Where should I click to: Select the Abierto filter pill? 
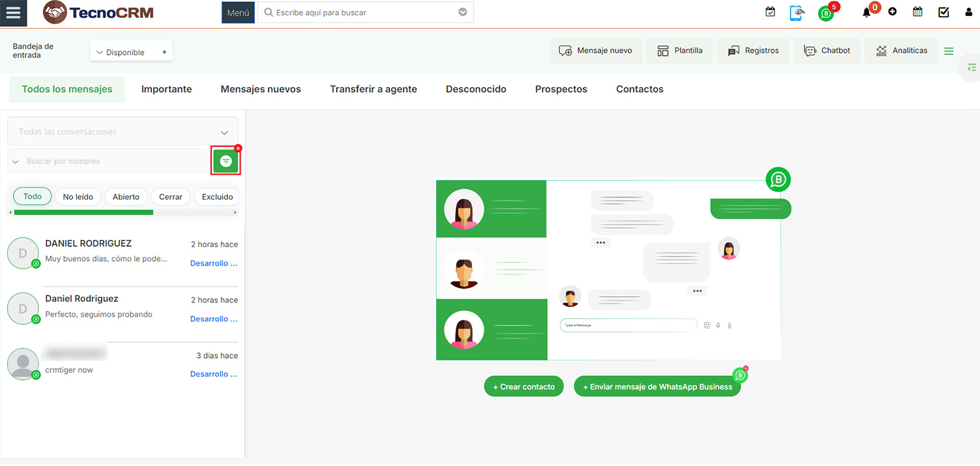(x=126, y=197)
